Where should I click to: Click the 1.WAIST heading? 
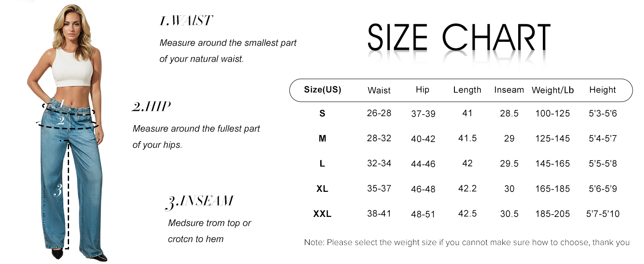click(x=186, y=21)
